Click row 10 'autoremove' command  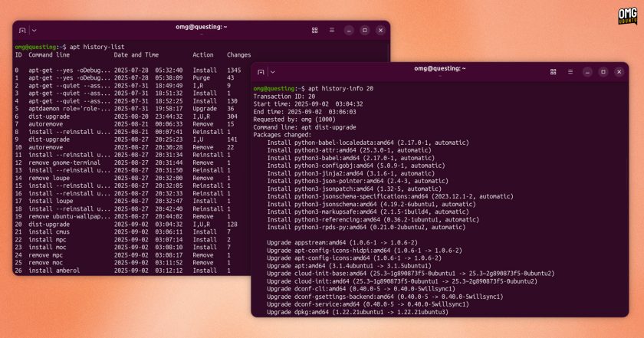coord(45,147)
